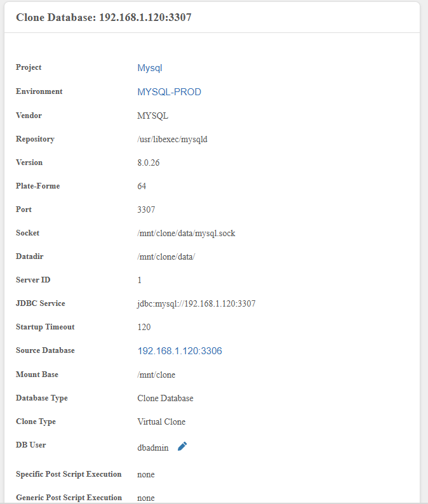Open source database 192.168.1.120:3306 link
Viewport: 428px width, 504px height.
pyautogui.click(x=180, y=351)
